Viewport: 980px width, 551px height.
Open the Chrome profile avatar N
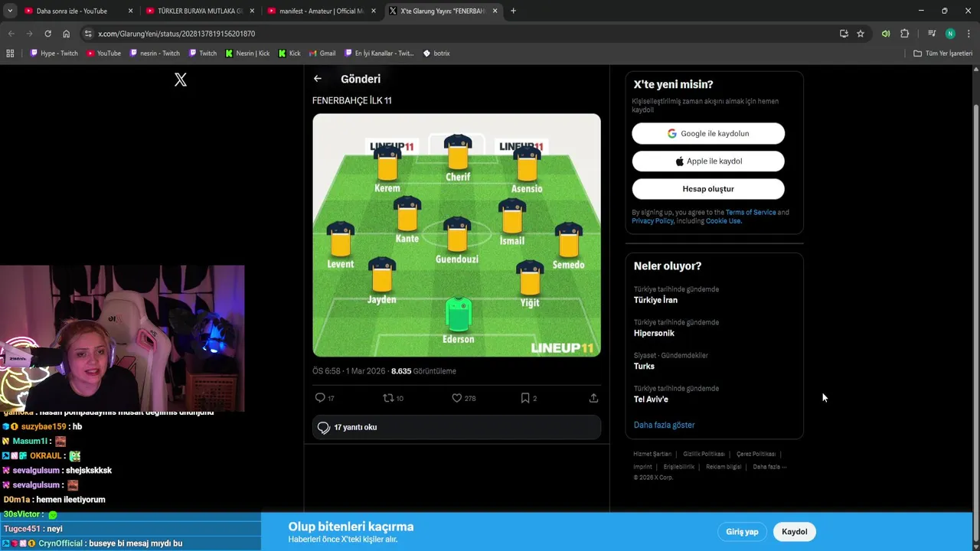(x=950, y=34)
